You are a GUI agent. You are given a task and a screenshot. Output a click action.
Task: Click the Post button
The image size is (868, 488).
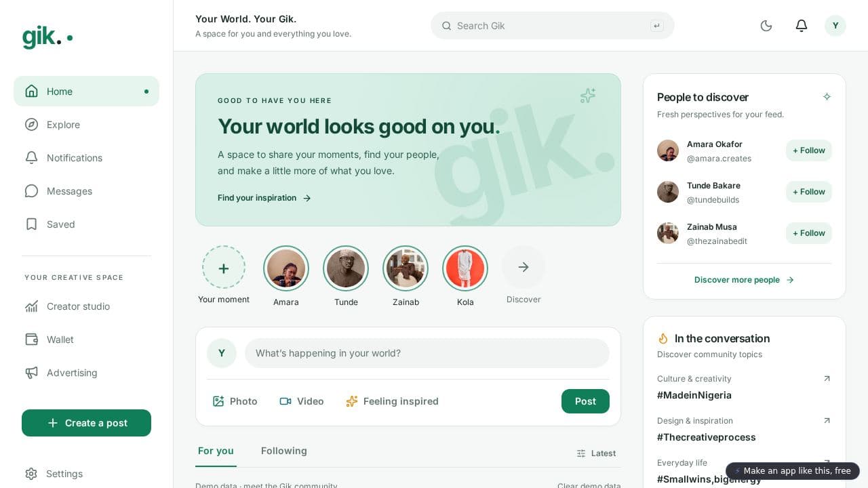coord(585,401)
